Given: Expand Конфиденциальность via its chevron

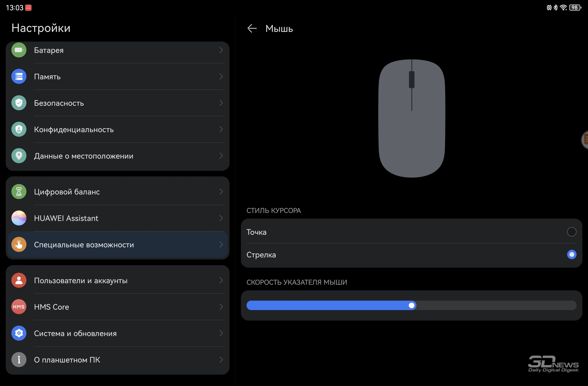Looking at the screenshot, I should point(221,129).
